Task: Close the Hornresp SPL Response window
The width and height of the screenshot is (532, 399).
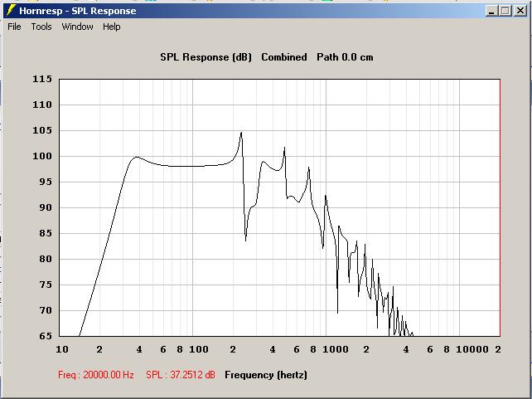Action: [x=520, y=11]
